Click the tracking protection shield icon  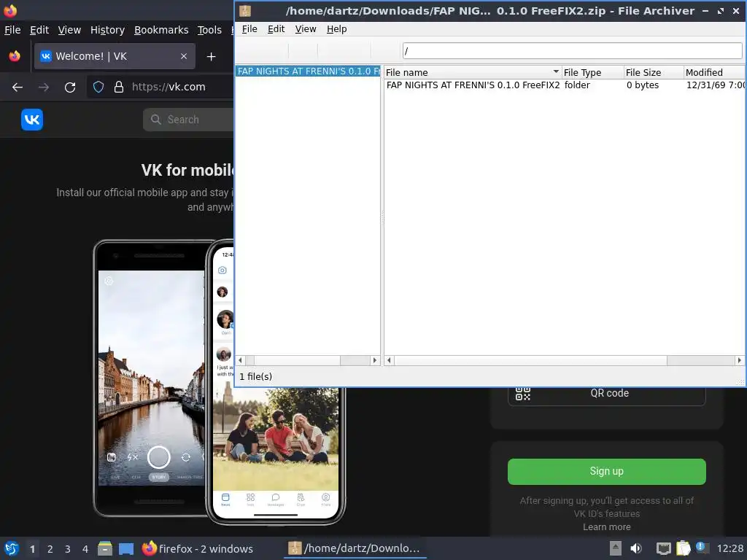pyautogui.click(x=98, y=87)
